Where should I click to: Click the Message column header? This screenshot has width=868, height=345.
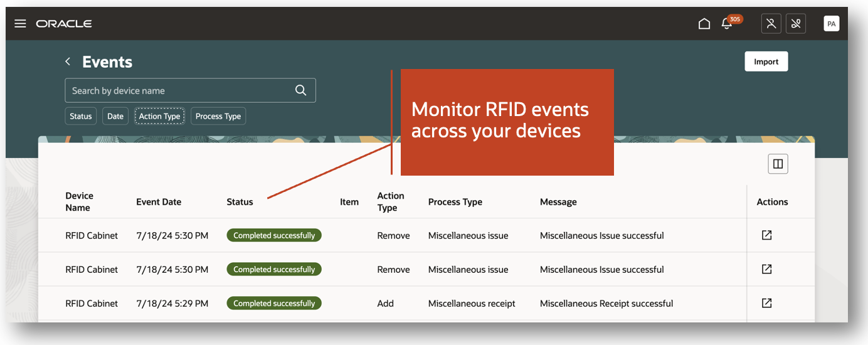click(558, 202)
